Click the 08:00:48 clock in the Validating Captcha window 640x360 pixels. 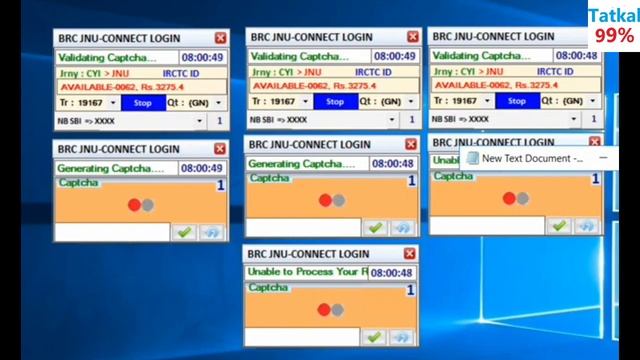click(x=576, y=56)
